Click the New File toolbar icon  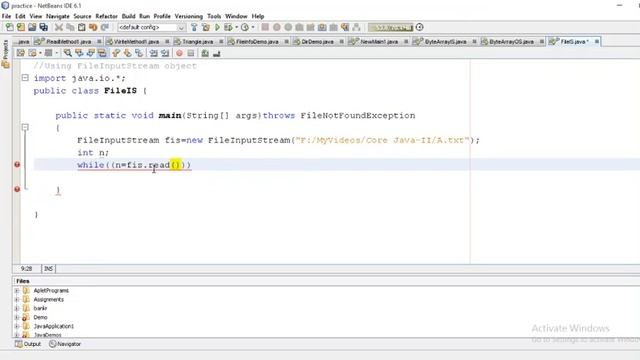click(9, 27)
